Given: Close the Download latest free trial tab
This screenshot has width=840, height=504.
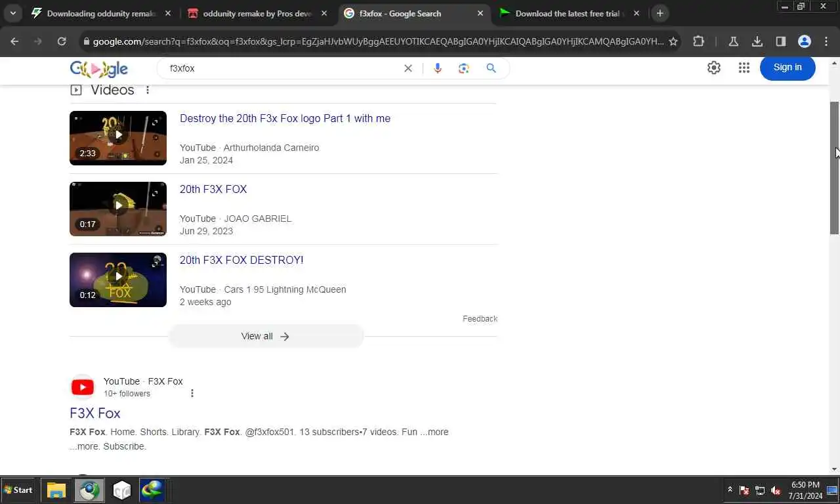Looking at the screenshot, I should tap(637, 13).
